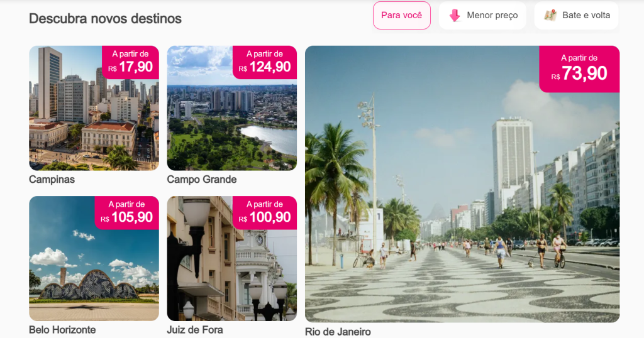Open the Campinas destination photo
This screenshot has width=644, height=338.
coord(94,108)
